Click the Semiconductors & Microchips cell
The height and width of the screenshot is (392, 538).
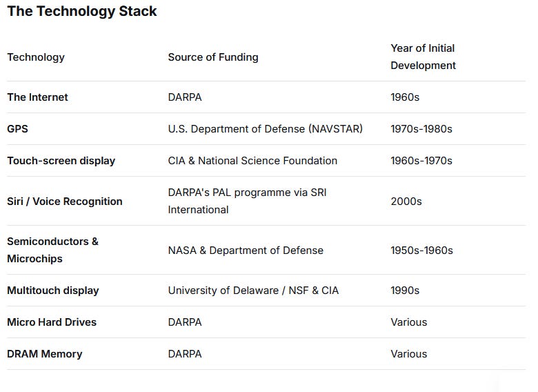[x=53, y=250]
